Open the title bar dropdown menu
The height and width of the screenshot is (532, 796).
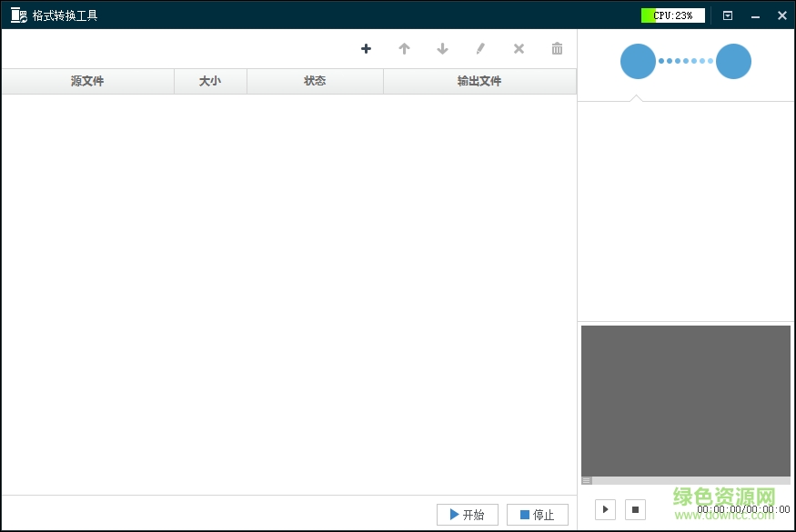(727, 15)
